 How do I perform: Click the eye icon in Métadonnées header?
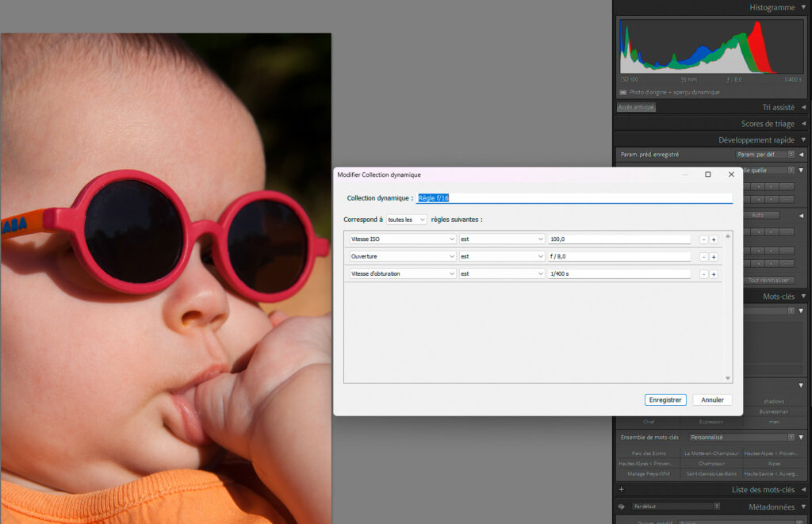(622, 507)
